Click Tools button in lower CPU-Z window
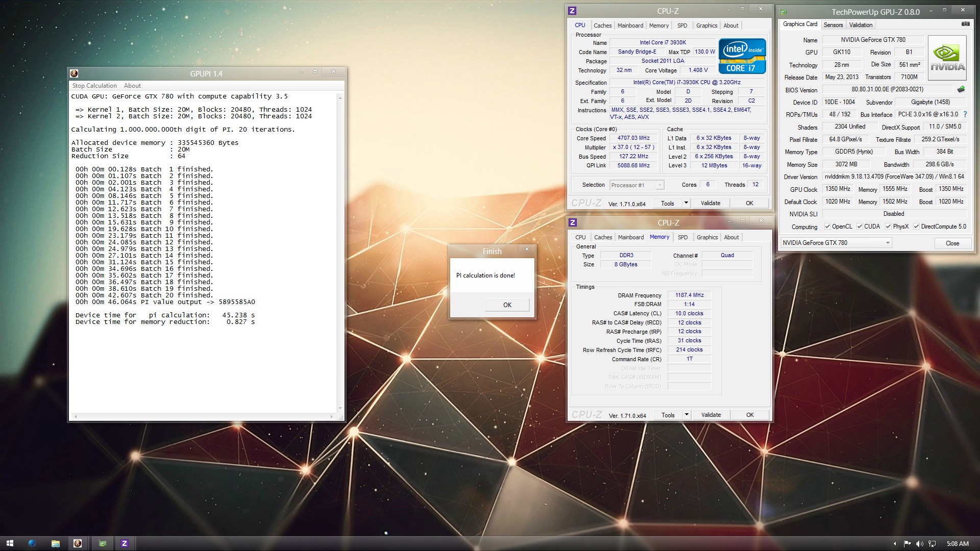 tap(668, 415)
